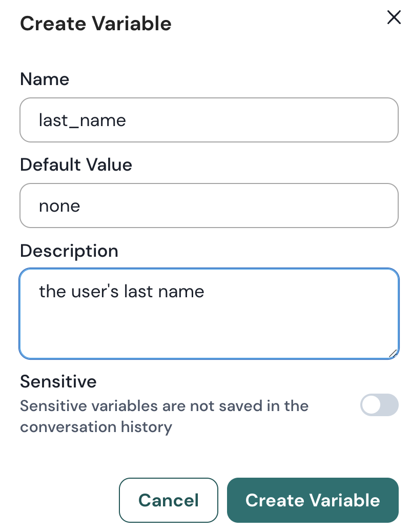Click the text "the user's last name"
The height and width of the screenshot is (532, 411).
click(x=121, y=292)
